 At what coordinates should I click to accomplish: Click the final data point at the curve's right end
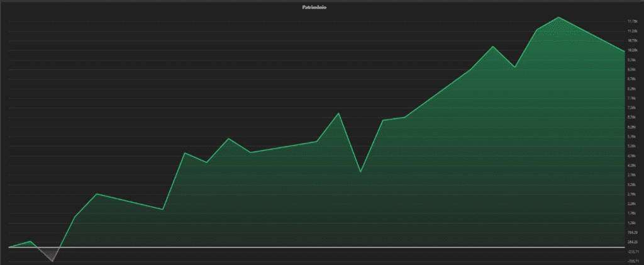[x=624, y=52]
